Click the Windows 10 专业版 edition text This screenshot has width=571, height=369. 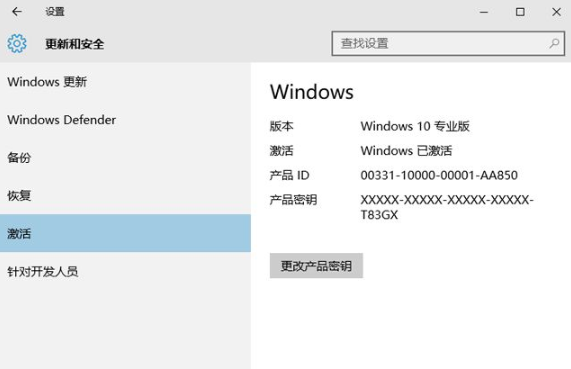pos(415,126)
